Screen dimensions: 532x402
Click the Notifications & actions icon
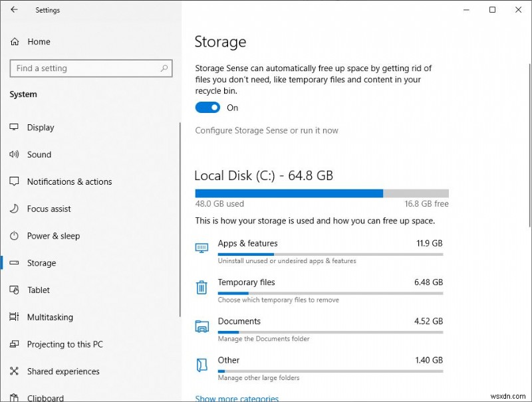click(14, 181)
